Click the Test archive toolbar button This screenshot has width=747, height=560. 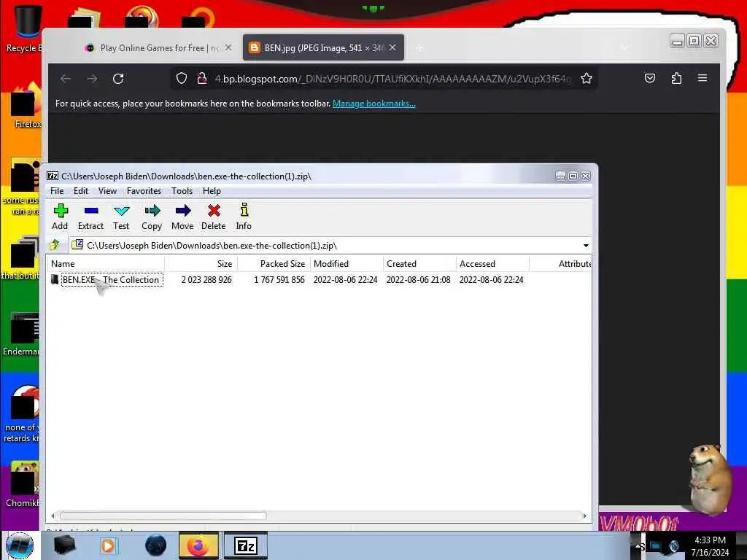tap(121, 217)
